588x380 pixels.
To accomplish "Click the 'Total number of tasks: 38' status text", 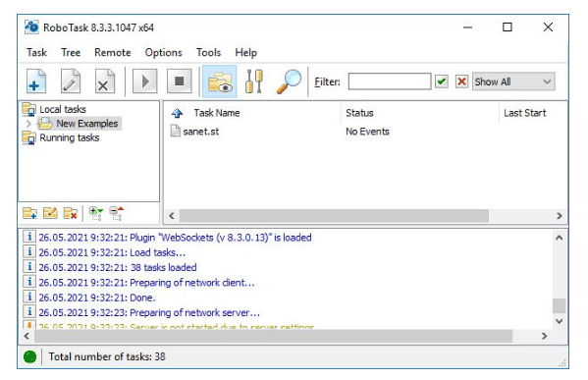I will (x=107, y=356).
